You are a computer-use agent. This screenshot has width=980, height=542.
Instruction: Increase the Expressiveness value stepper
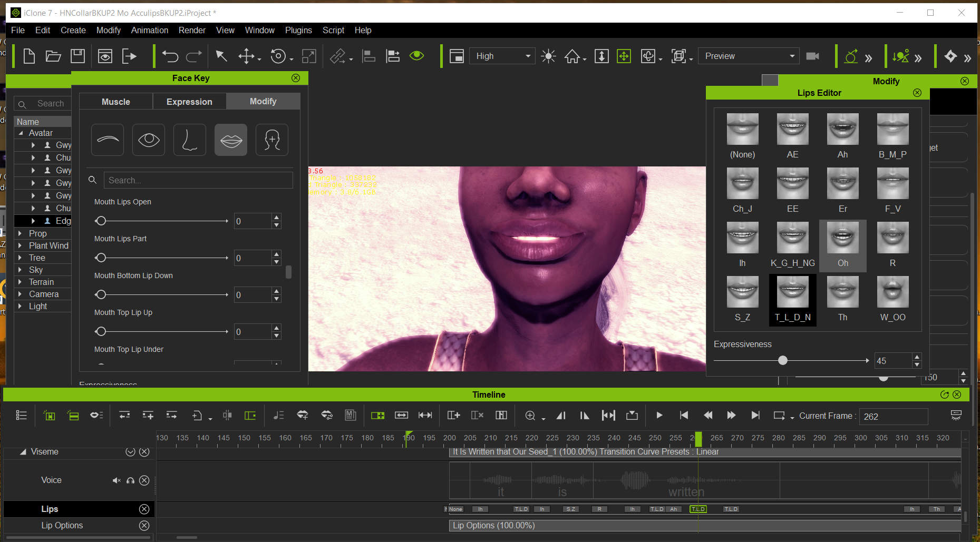917,357
